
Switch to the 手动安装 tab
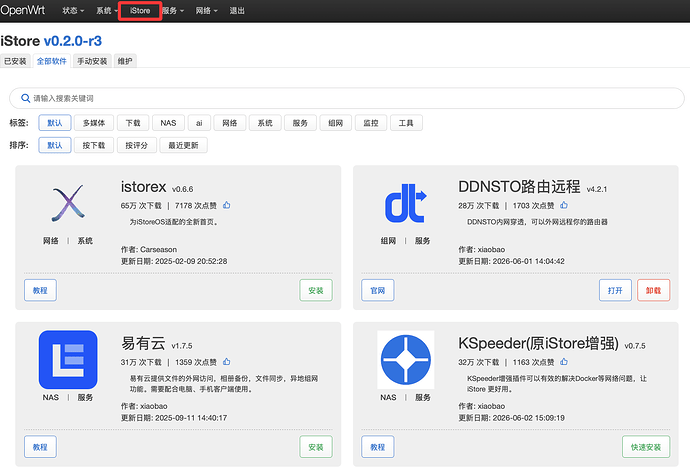pyautogui.click(x=92, y=61)
